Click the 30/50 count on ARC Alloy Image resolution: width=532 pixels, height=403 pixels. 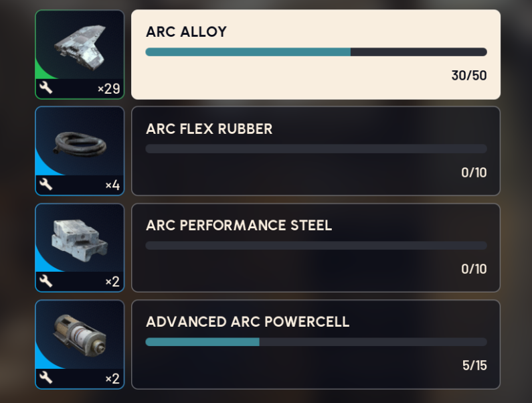point(468,76)
